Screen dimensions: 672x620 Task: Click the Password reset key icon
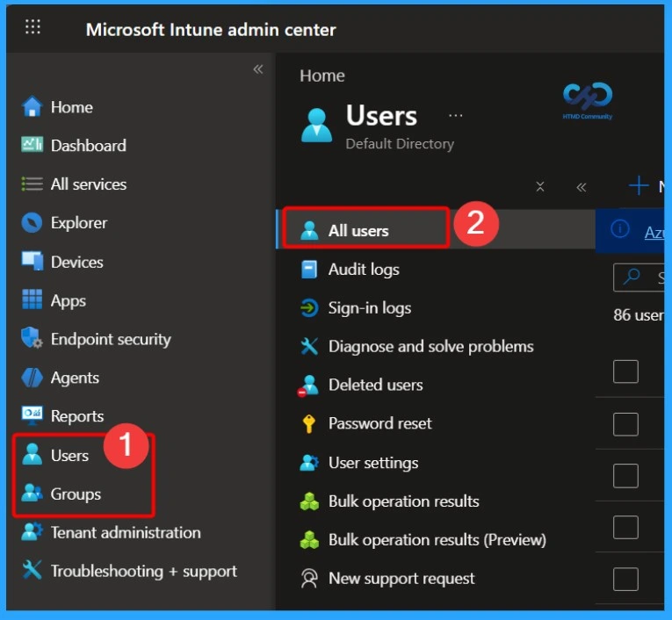pyautogui.click(x=309, y=424)
